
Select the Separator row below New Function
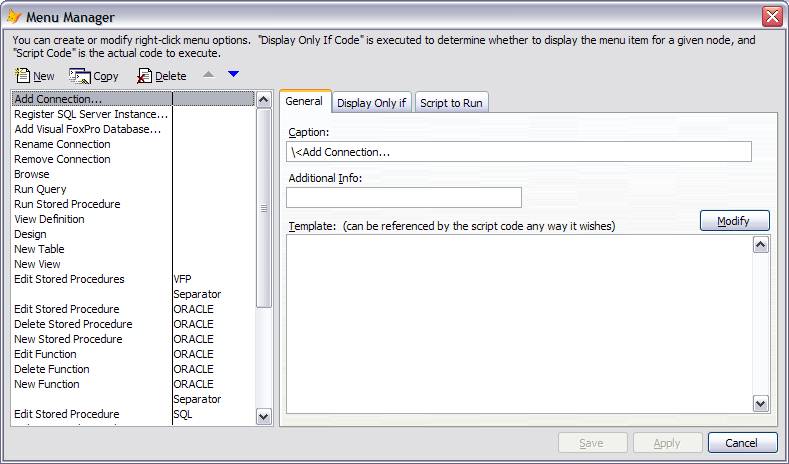tap(133, 400)
